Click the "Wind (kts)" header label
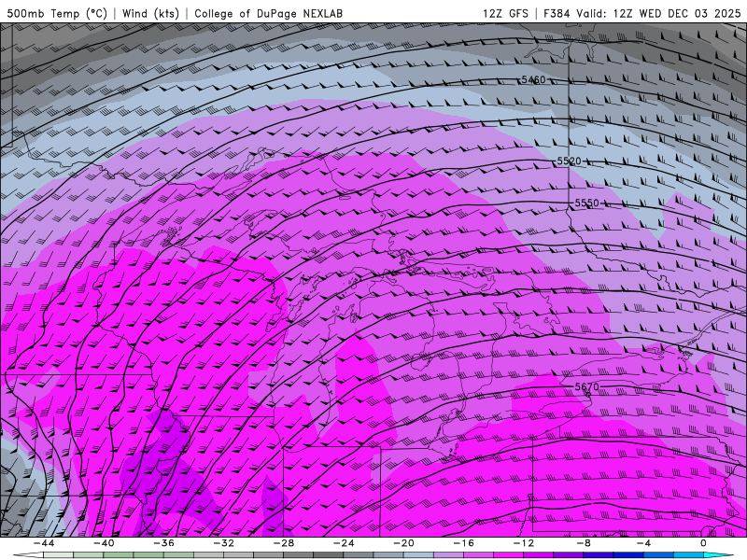Screen dimensions: 747x560 tap(150, 13)
